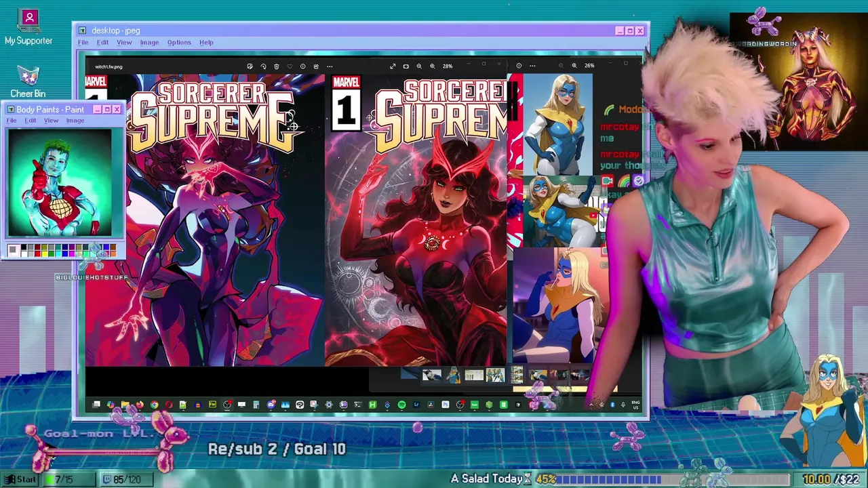868x488 pixels.
Task: Open three-dot menu in second photo viewer
Action: click(532, 66)
